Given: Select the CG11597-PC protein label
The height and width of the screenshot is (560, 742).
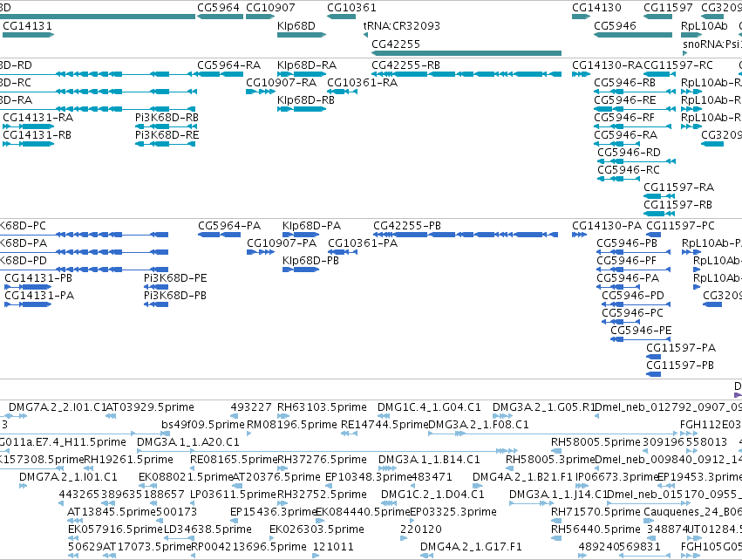Looking at the screenshot, I should coord(680,226).
